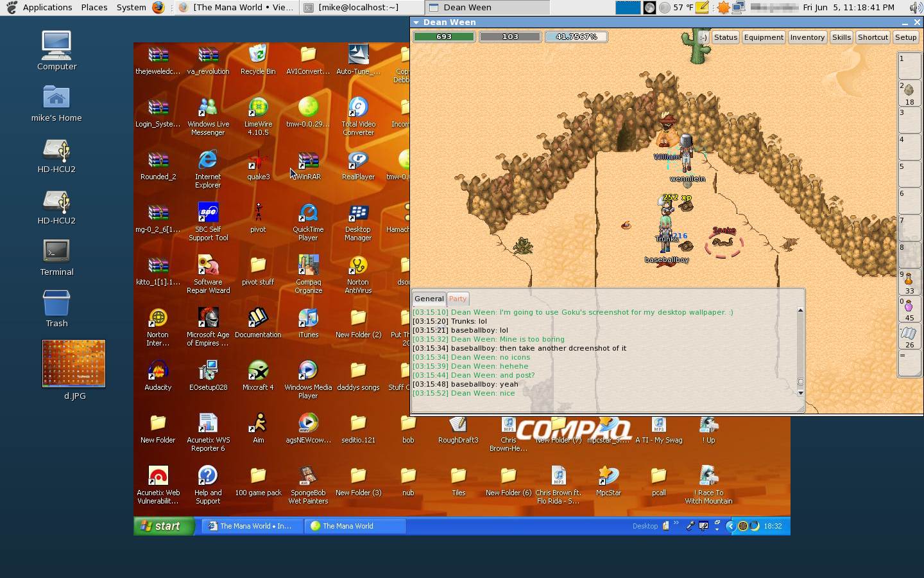Open the Status window
924x578 pixels.
(x=726, y=37)
